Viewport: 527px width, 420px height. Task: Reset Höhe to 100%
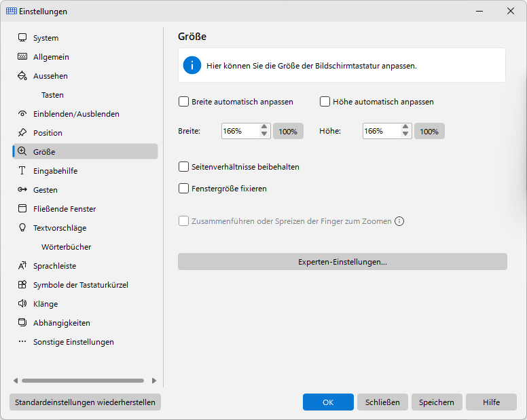pyautogui.click(x=429, y=131)
